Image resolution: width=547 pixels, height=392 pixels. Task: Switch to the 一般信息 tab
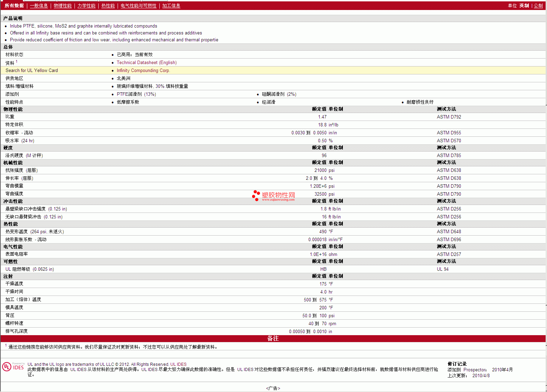point(39,6)
